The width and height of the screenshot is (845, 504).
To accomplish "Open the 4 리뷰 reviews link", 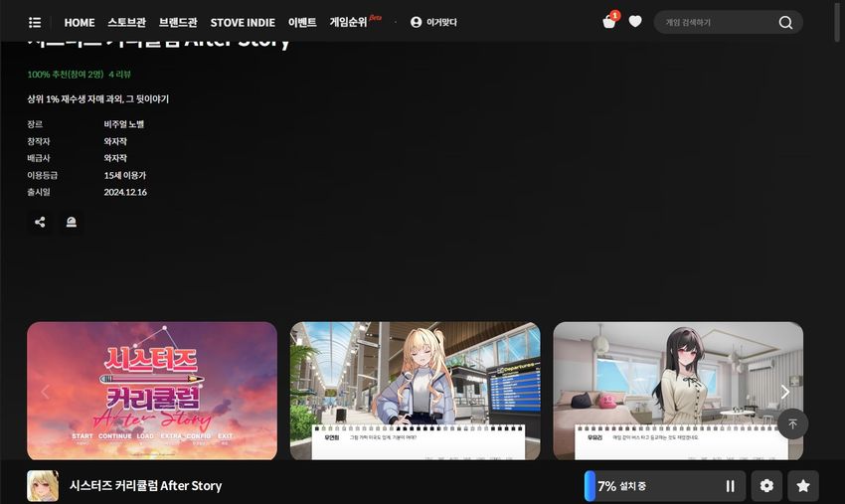I will click(119, 75).
